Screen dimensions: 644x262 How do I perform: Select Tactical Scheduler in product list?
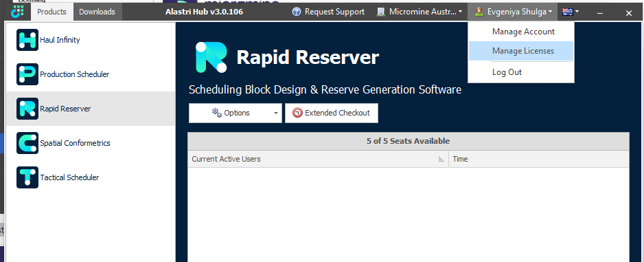click(91, 177)
